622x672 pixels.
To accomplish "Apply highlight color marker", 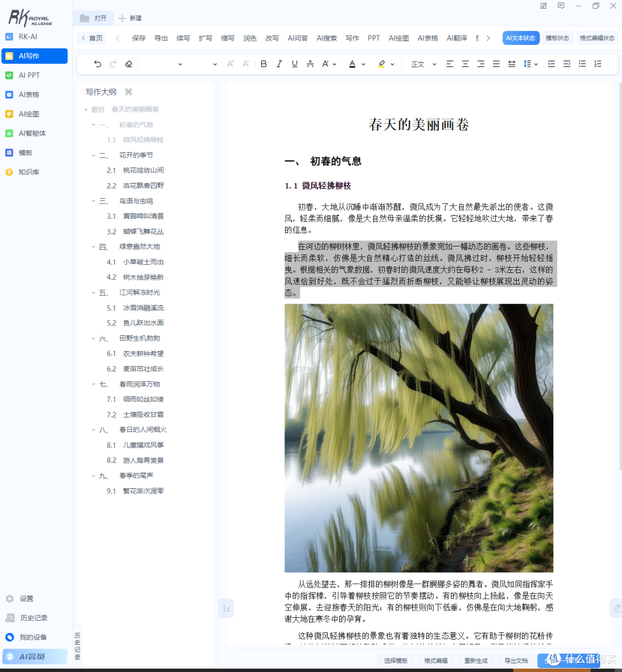I will tap(381, 64).
